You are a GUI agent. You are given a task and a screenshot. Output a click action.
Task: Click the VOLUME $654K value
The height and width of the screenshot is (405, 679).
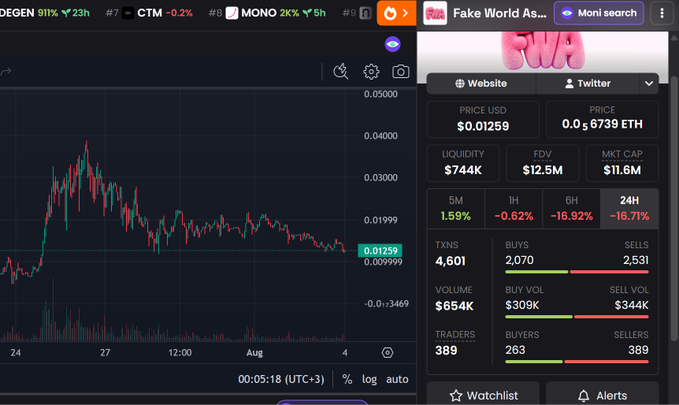click(x=454, y=306)
